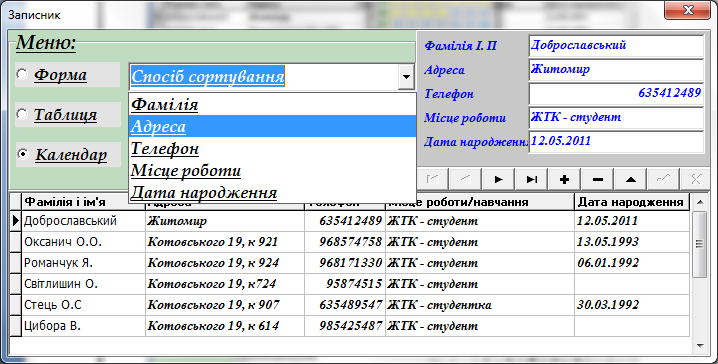Click the grid vertical scrollbar thumb
This screenshot has height=364, width=718.
point(699,244)
